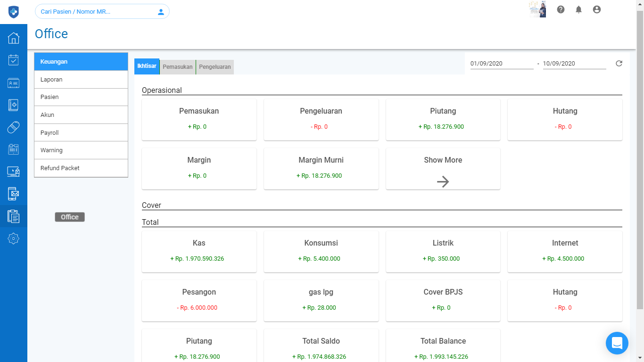The height and width of the screenshot is (362, 644).
Task: Select Laporan in the side menu
Action: 81,80
